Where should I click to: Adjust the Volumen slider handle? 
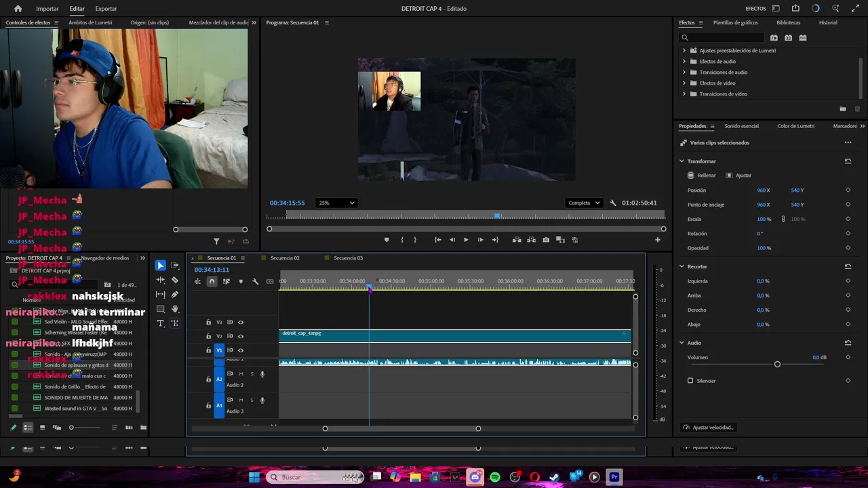tap(777, 365)
